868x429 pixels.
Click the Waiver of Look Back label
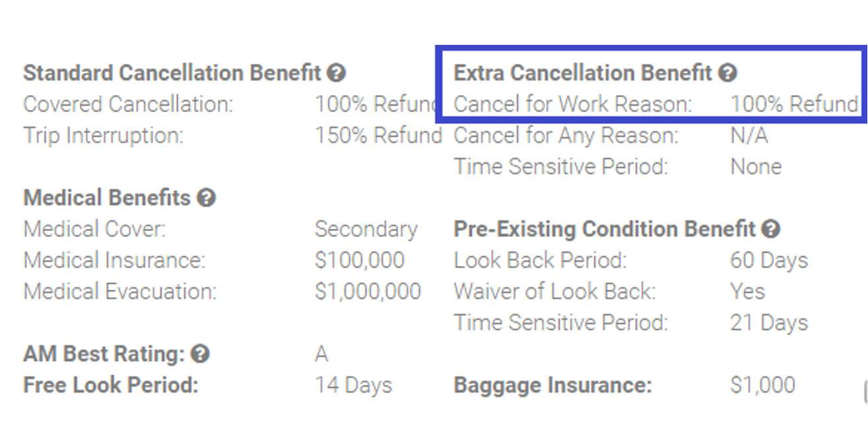coord(554,292)
